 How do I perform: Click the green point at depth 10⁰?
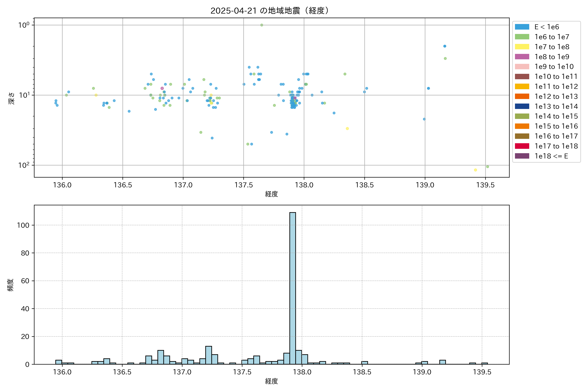(261, 25)
